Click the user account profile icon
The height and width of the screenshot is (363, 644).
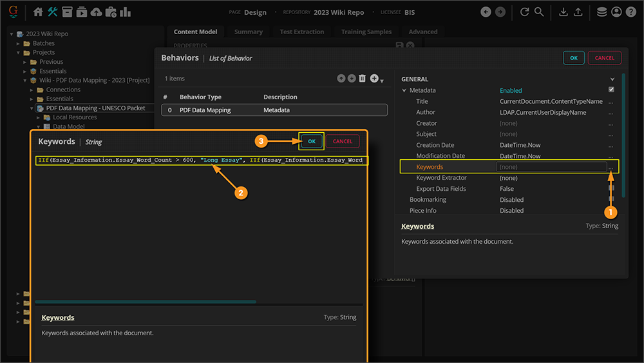coord(616,12)
